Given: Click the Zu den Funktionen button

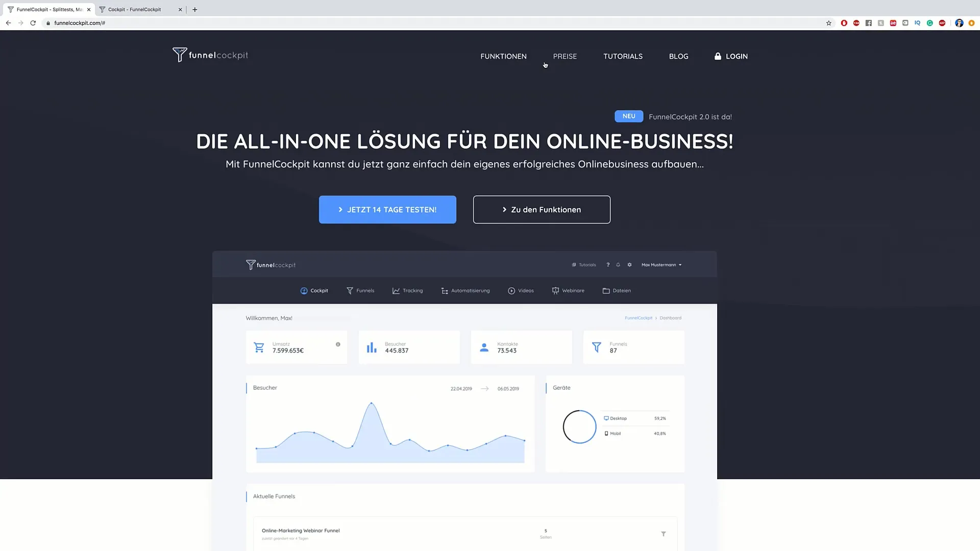Looking at the screenshot, I should click(x=542, y=209).
